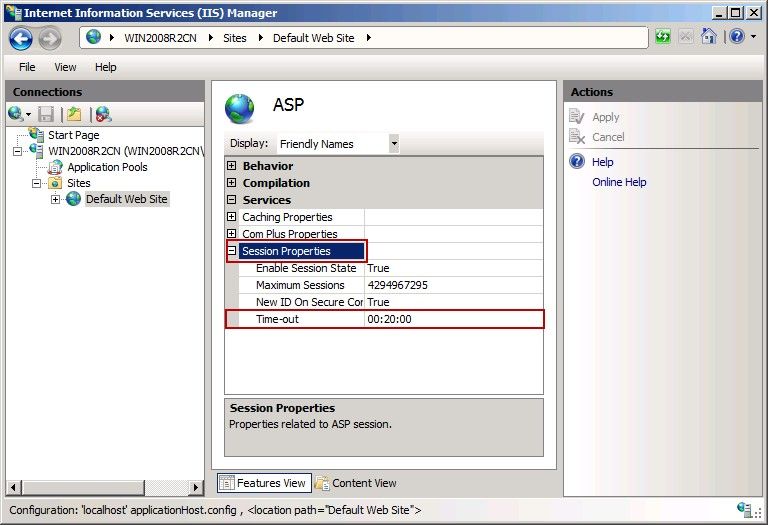Click the IIS Manager title bar icon
This screenshot has height=525, width=768.
pyautogui.click(x=14, y=12)
